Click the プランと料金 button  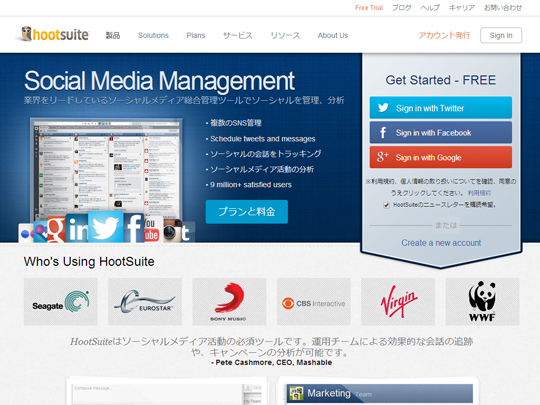(247, 212)
